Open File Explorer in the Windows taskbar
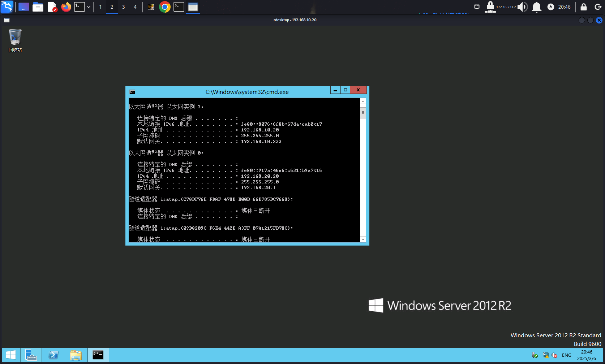 [x=76, y=355]
